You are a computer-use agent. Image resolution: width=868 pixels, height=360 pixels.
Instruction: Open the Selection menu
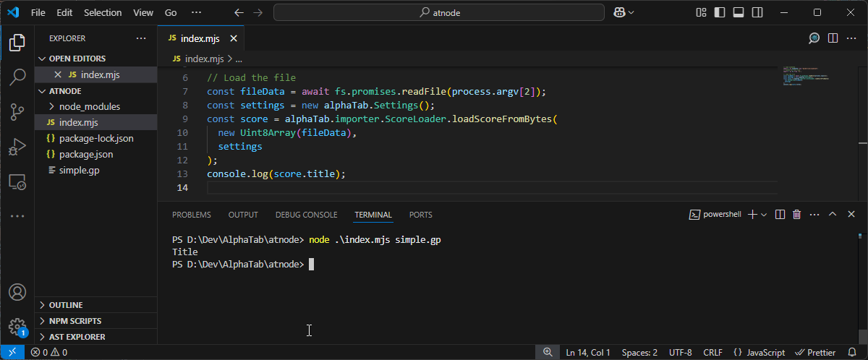103,12
